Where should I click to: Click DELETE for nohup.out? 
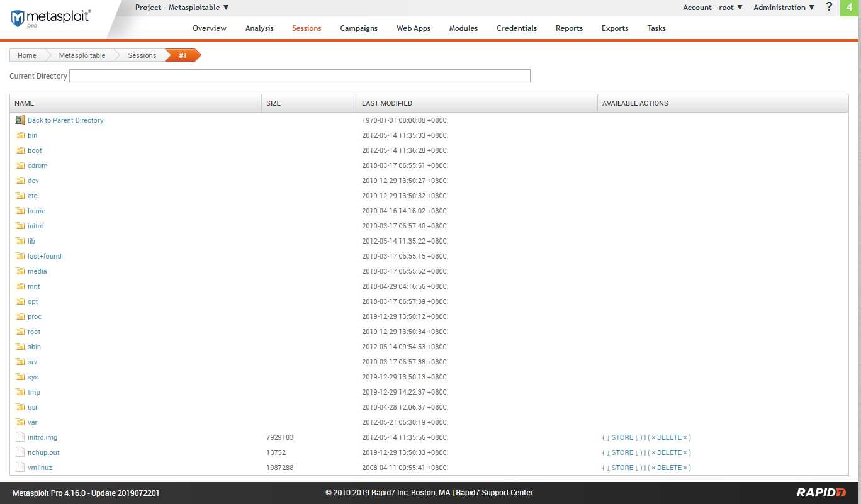pyautogui.click(x=669, y=452)
